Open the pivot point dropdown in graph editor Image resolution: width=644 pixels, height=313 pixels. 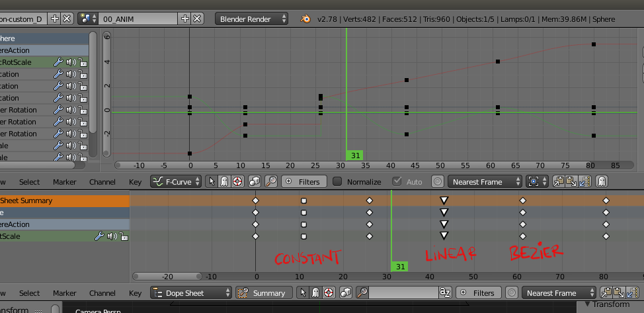(537, 181)
